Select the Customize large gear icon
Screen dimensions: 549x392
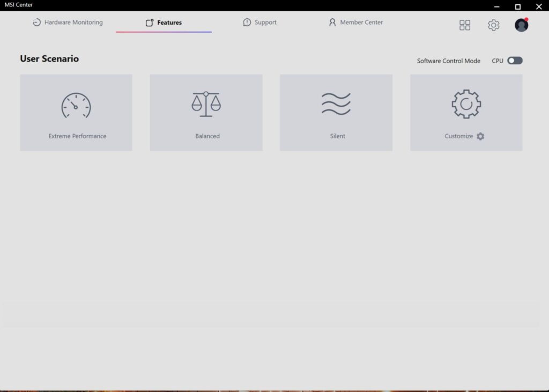466,104
